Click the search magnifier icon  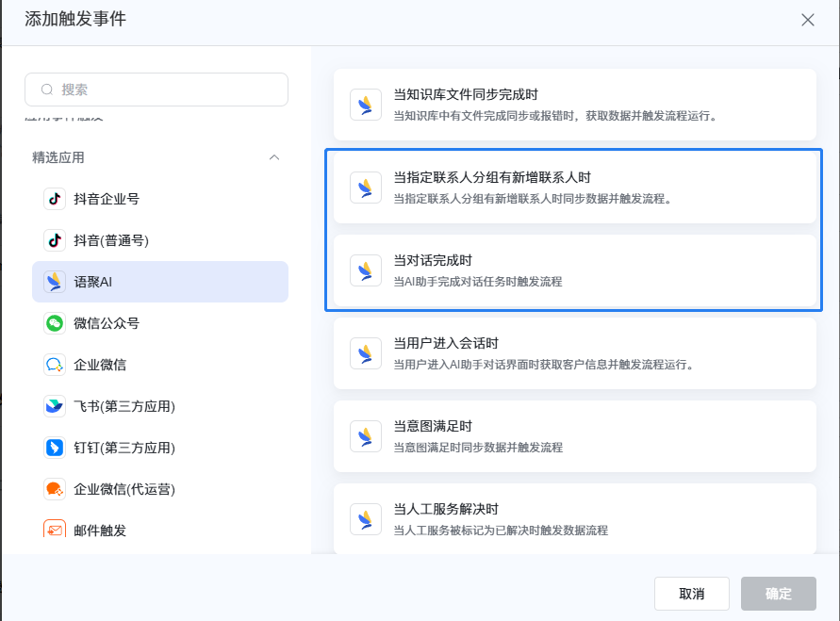pyautogui.click(x=47, y=90)
